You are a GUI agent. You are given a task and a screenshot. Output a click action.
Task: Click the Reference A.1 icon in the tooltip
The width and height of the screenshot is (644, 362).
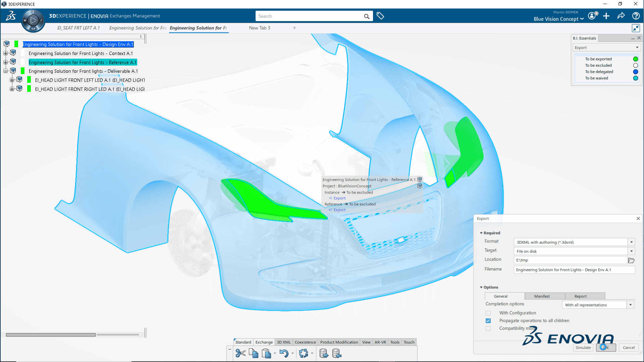click(x=420, y=179)
